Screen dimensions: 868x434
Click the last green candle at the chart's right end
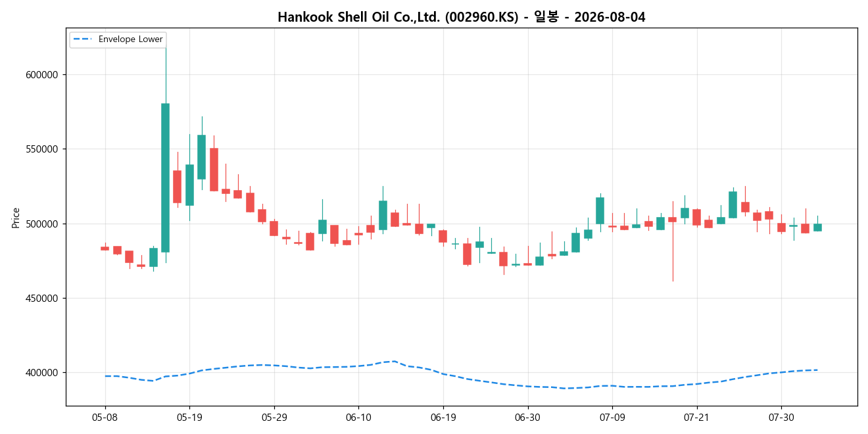(817, 228)
